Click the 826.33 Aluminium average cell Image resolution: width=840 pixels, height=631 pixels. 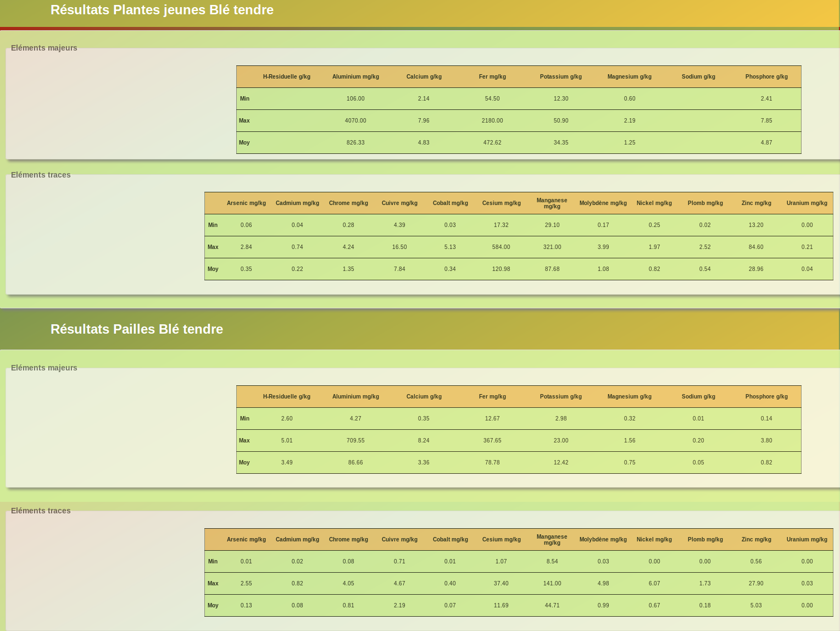[355, 142]
